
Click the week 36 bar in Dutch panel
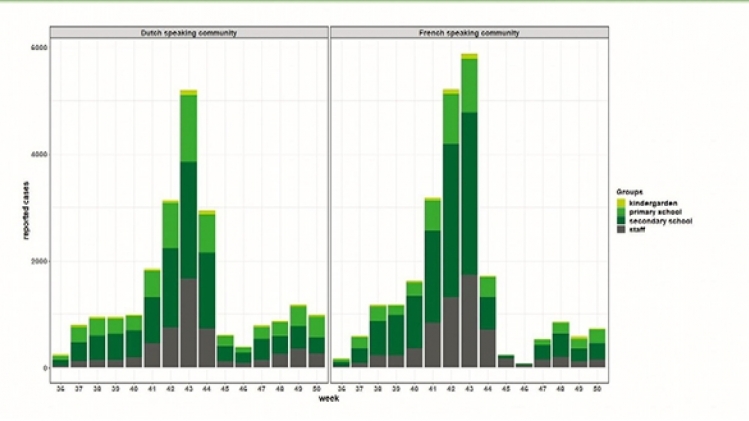pyautogui.click(x=61, y=362)
